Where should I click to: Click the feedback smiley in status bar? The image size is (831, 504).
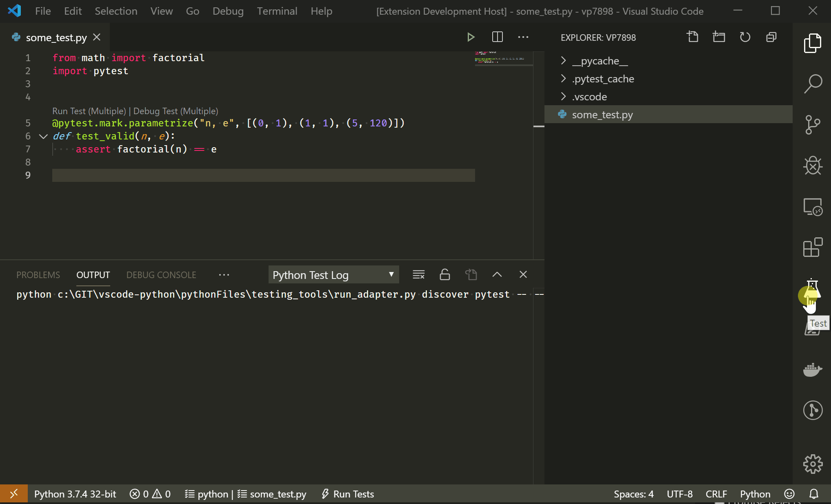point(789,494)
